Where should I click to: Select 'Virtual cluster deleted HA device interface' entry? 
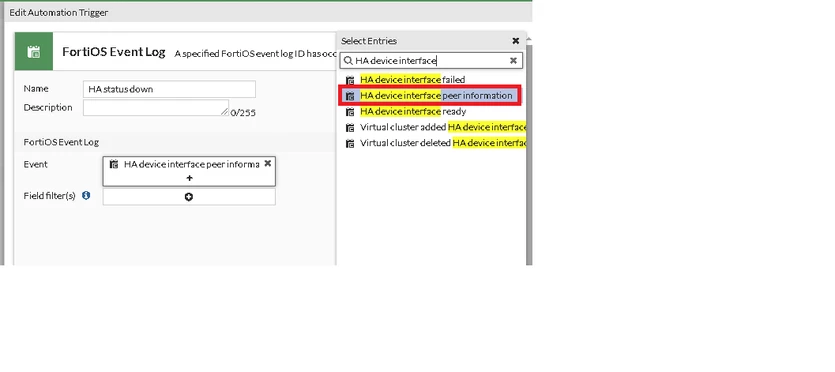point(431,144)
